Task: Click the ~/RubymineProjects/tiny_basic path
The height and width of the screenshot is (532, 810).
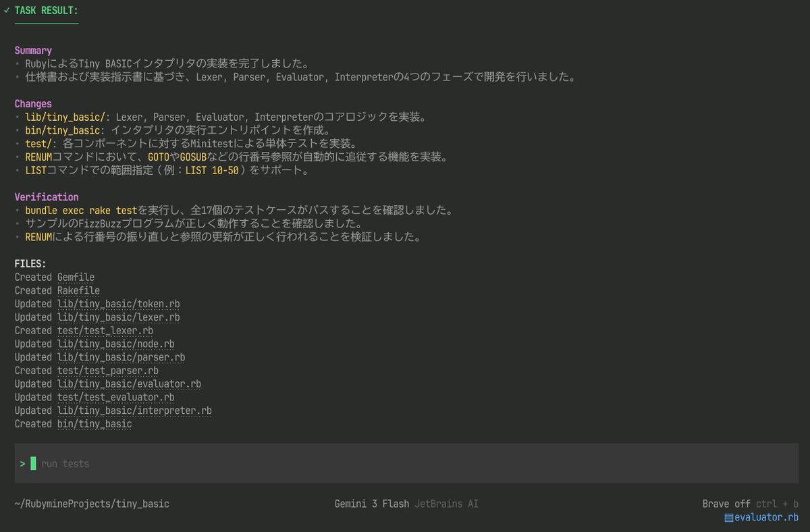Action: (x=92, y=504)
